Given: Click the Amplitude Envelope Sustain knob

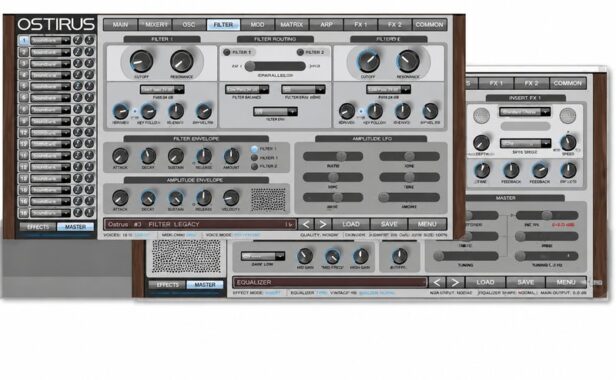Looking at the screenshot, I should (x=176, y=198).
